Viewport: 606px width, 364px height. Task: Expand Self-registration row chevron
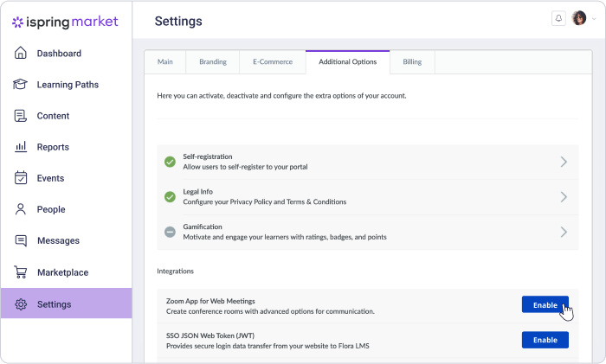click(564, 162)
